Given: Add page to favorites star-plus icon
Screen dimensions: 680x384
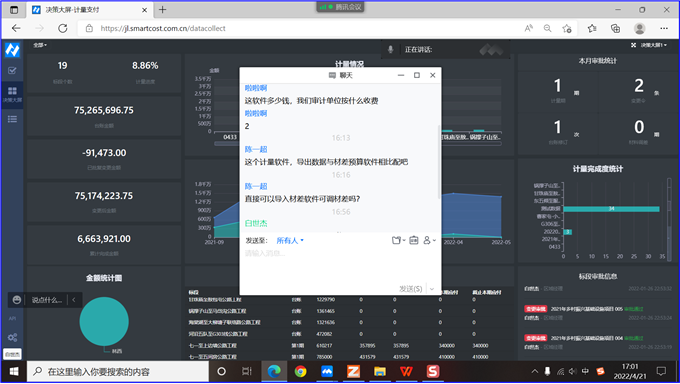Looking at the screenshot, I should point(567,28).
